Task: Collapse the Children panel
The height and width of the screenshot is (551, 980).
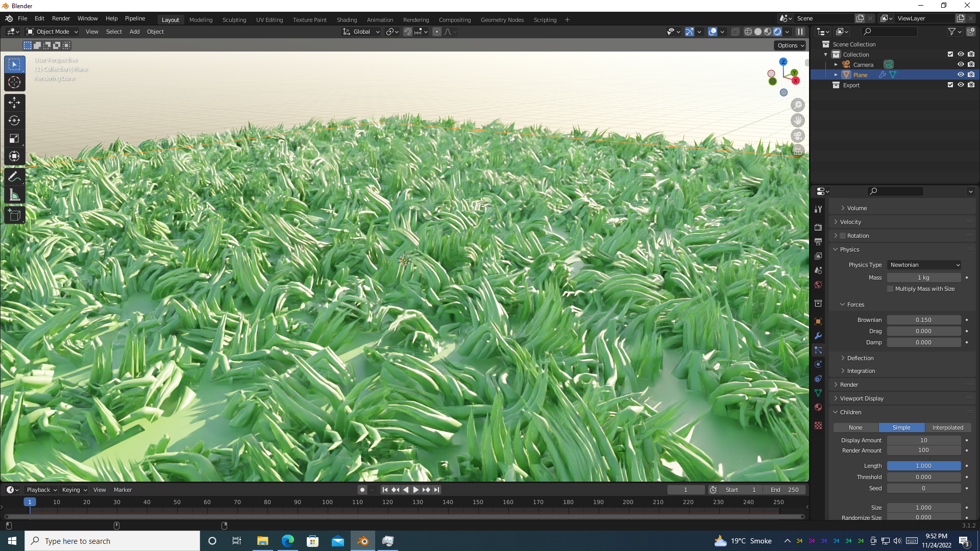Action: (850, 412)
